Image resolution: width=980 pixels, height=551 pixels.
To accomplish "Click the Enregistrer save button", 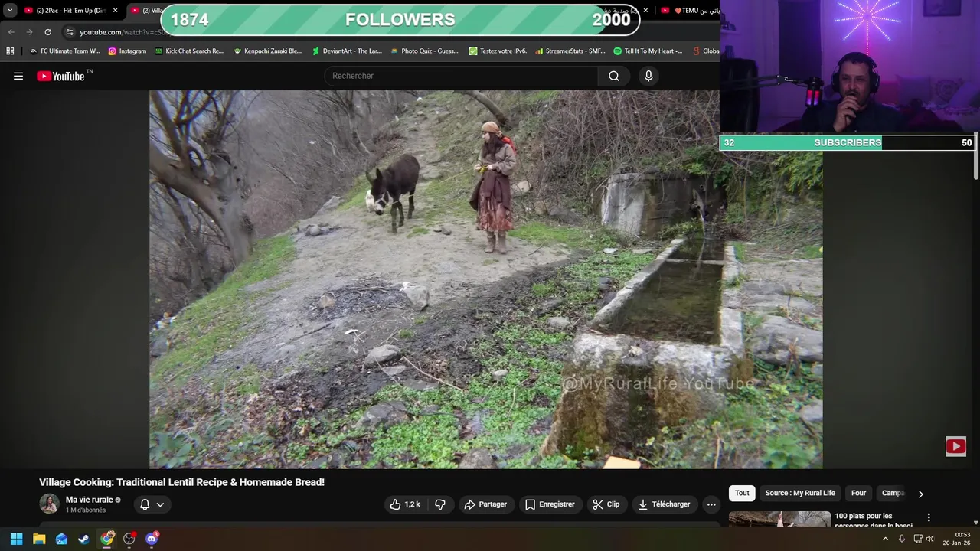I will [550, 504].
